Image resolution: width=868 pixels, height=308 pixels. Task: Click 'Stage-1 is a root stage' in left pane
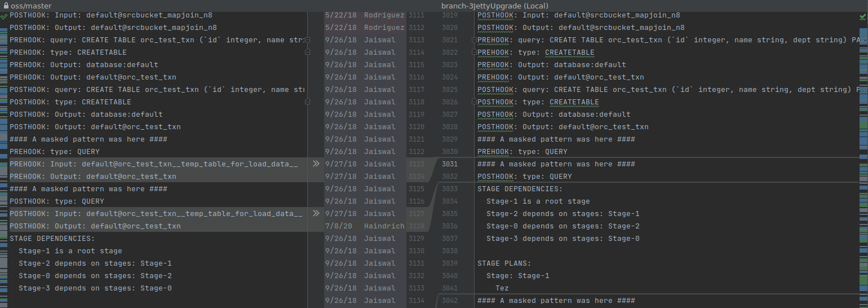pos(70,251)
